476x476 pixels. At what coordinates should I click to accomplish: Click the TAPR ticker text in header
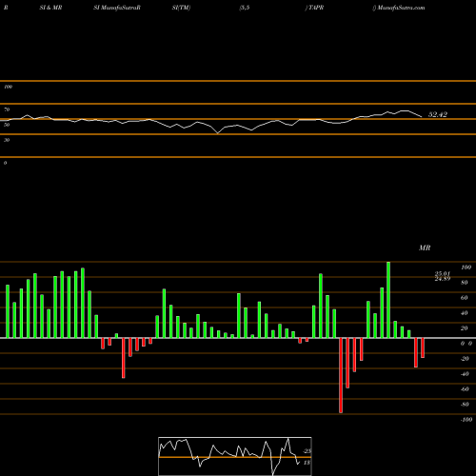316,8
